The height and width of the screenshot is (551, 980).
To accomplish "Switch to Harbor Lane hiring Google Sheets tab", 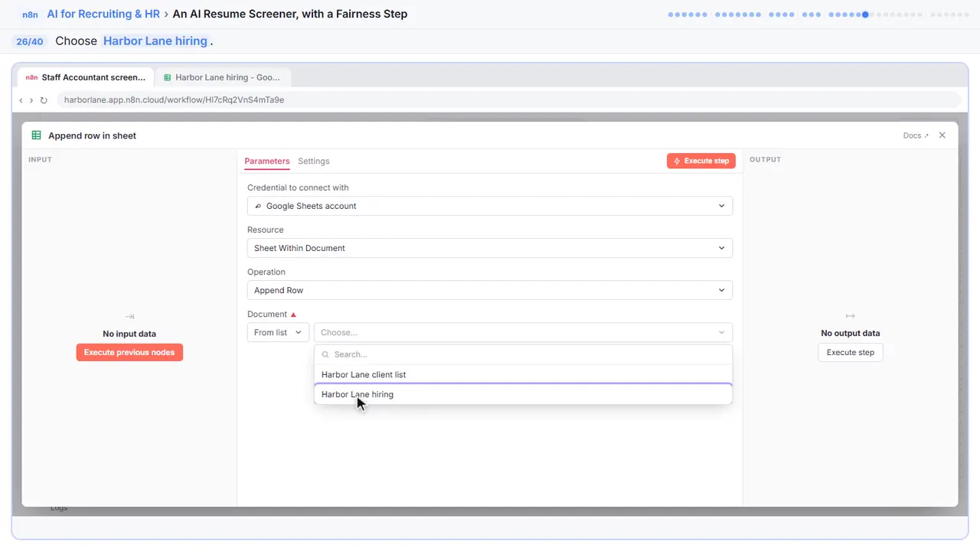I will [x=222, y=77].
